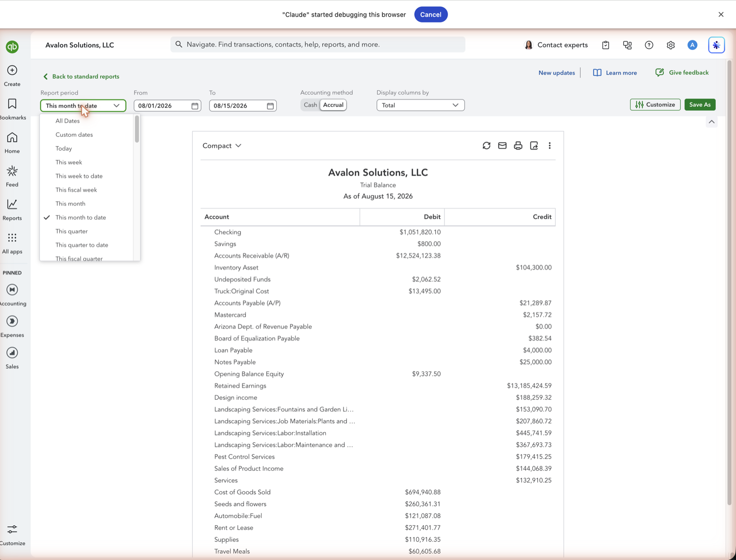Click the From date input field
The height and width of the screenshot is (560, 736).
click(x=167, y=106)
